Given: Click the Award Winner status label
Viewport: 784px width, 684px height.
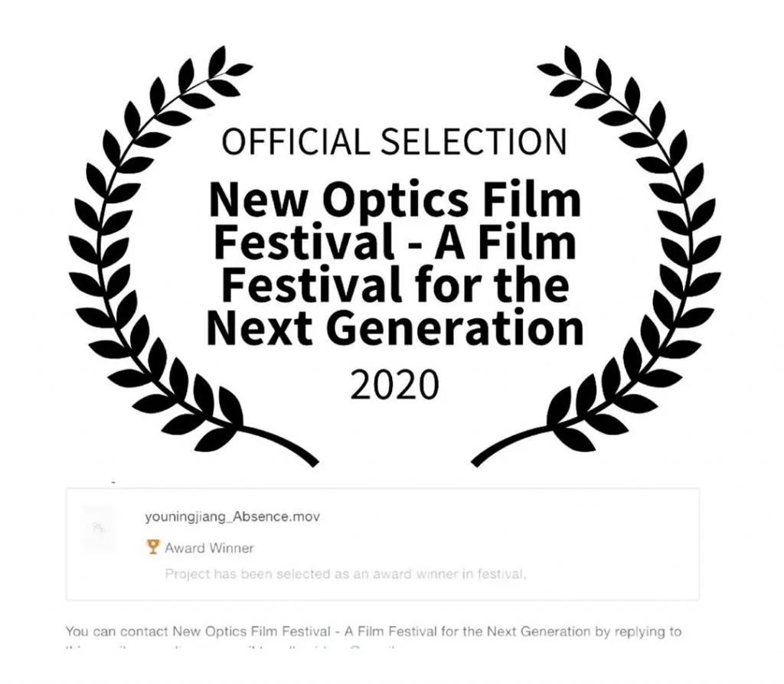Looking at the screenshot, I should pyautogui.click(x=209, y=548).
